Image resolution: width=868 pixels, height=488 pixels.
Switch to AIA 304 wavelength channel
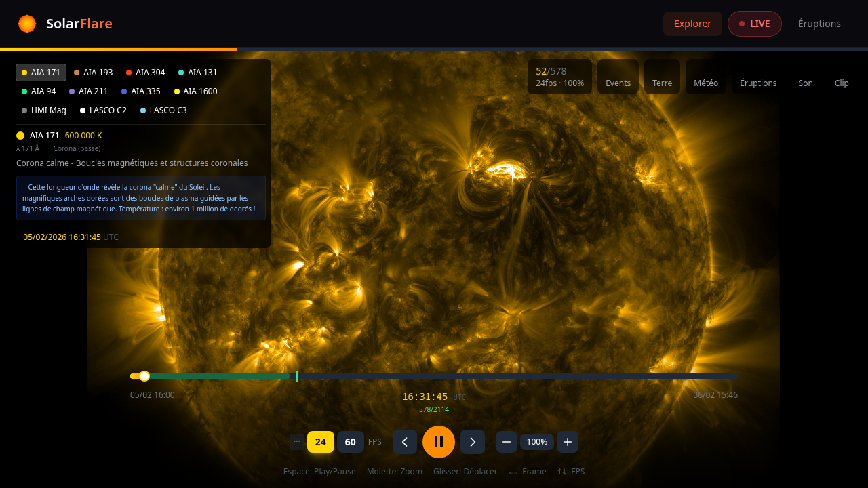tap(146, 73)
